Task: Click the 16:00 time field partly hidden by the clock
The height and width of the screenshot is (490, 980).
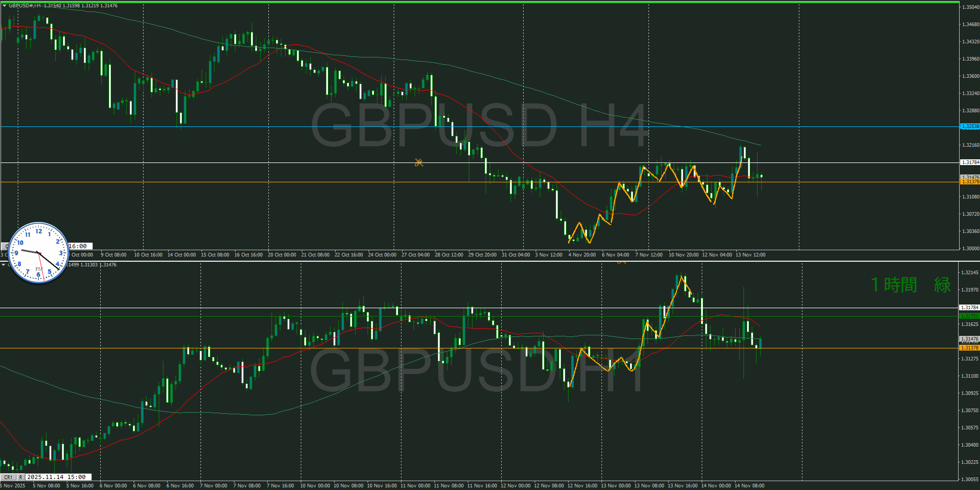Action: tap(79, 246)
